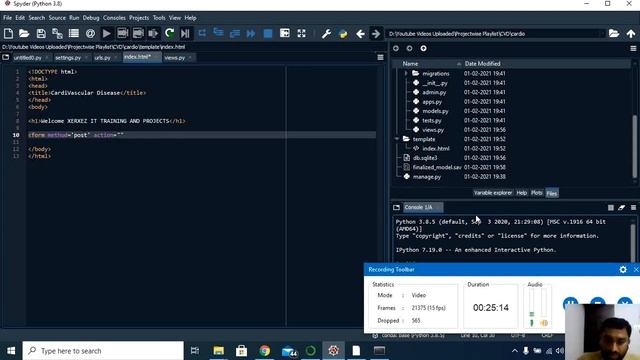Start debugging the file
640x360 pixels.
(x=185, y=33)
